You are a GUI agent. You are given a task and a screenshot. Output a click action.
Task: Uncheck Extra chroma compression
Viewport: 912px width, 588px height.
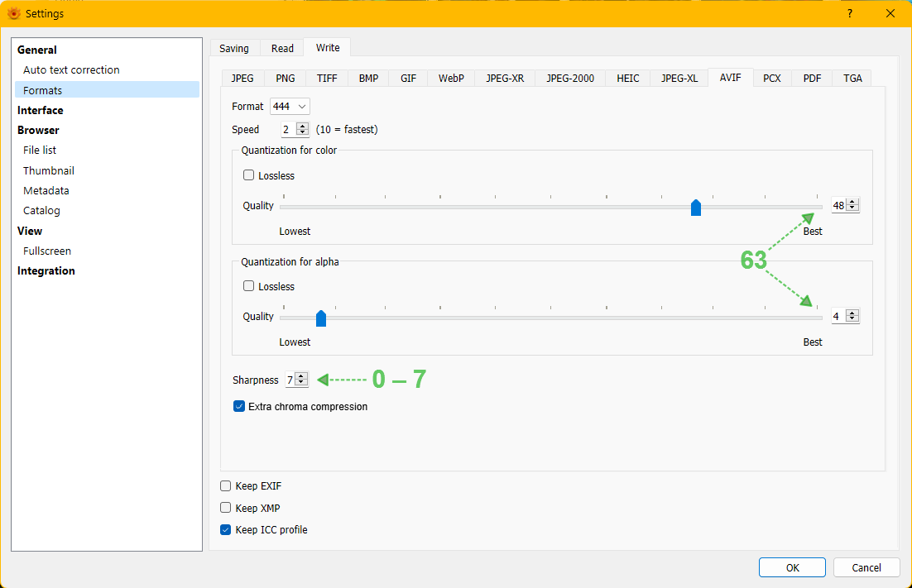pos(239,407)
